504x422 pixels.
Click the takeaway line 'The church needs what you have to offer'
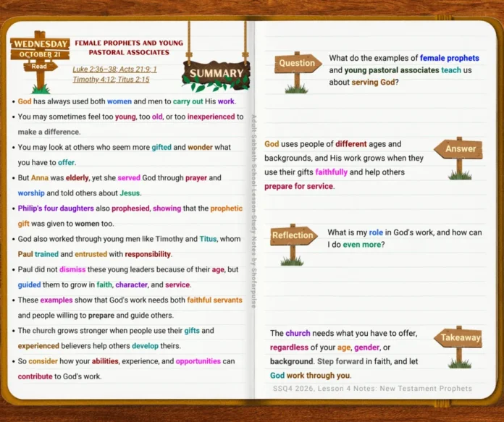[x=344, y=333]
